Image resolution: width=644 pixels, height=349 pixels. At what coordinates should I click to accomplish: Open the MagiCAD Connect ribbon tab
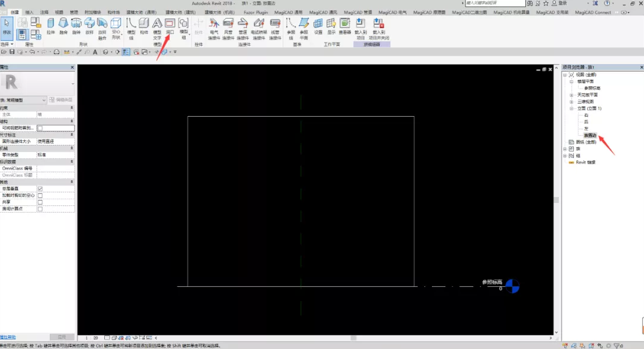592,13
